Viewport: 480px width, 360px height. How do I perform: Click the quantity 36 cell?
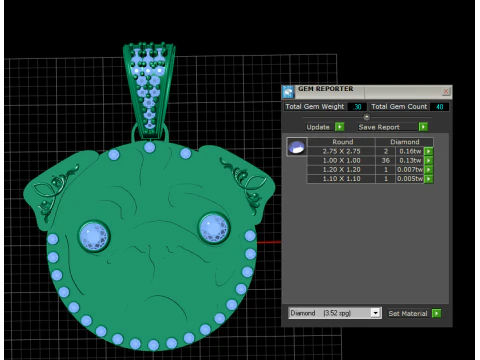point(386,161)
